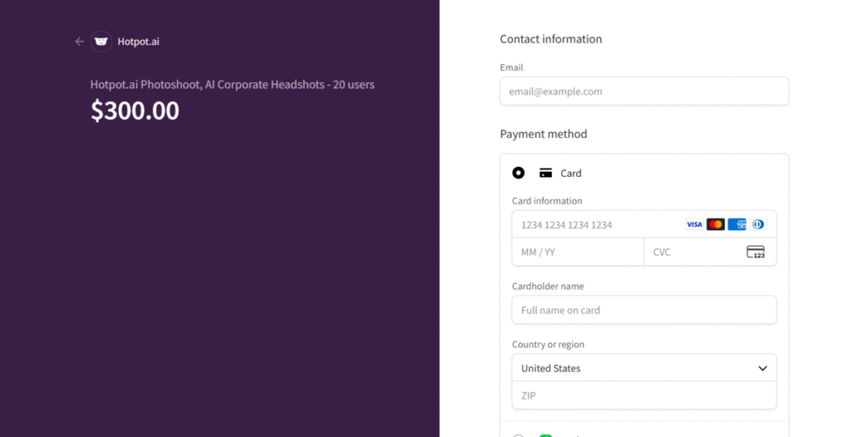Focus the ZIP code field
This screenshot has width=868, height=437.
pyautogui.click(x=644, y=396)
